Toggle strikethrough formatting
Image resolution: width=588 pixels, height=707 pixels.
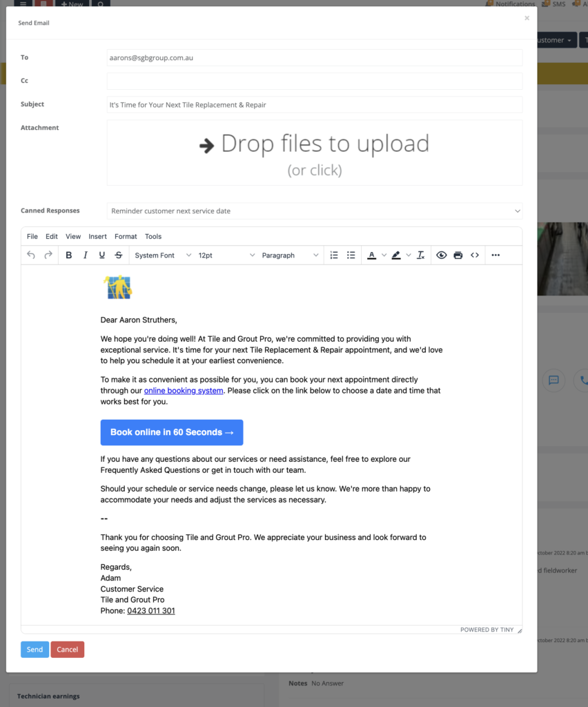(119, 255)
